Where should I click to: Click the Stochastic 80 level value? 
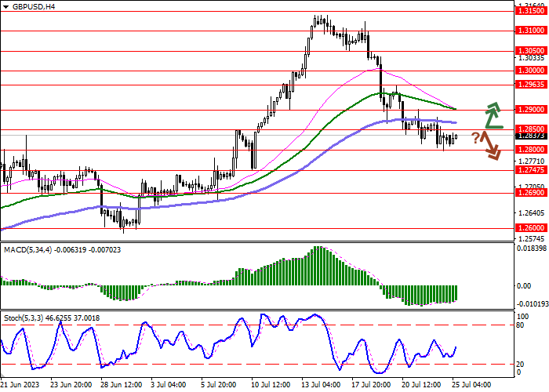pos(520,325)
